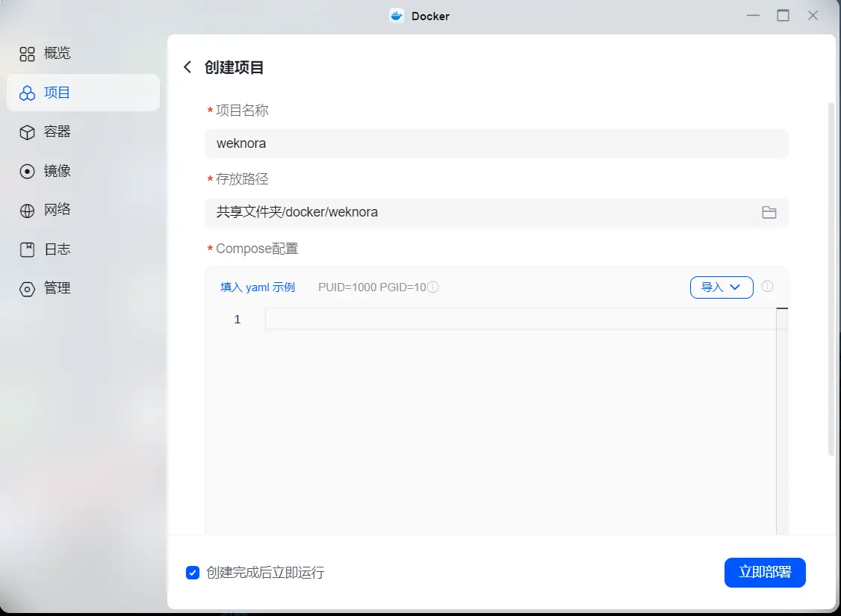Open 管理 management section
Image resolution: width=841 pixels, height=616 pixels.
click(x=83, y=288)
